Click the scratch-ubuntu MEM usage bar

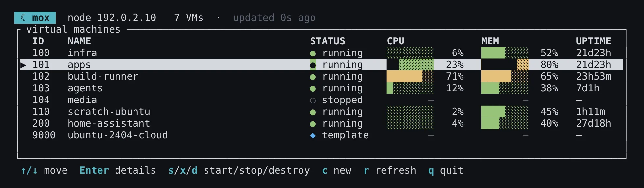[x=505, y=112]
